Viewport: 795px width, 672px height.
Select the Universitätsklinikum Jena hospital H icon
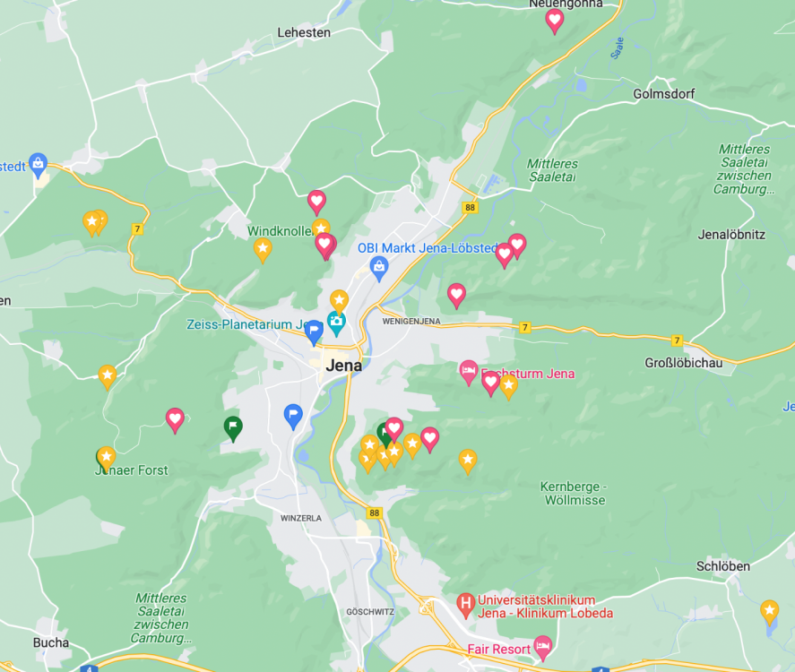(x=465, y=604)
